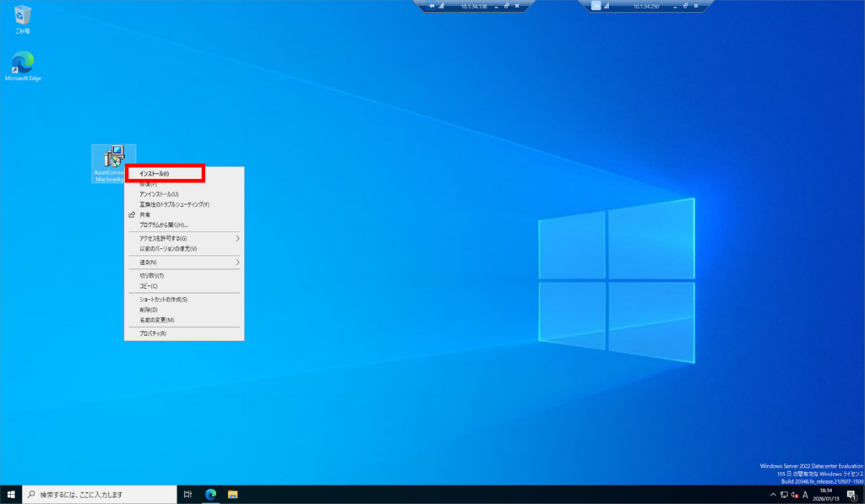Click the AzureConnectedMachineAgent installer icon
This screenshot has height=504, width=865.
112,157
